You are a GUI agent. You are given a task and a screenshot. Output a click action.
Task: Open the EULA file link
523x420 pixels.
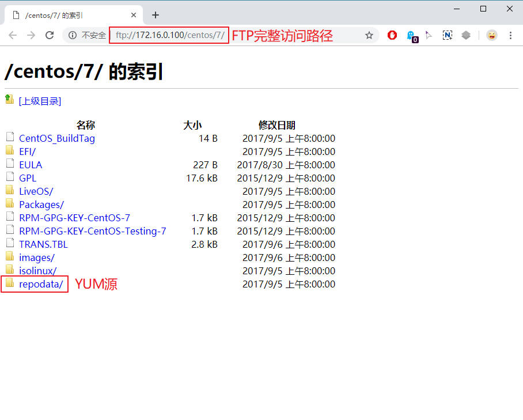click(31, 165)
